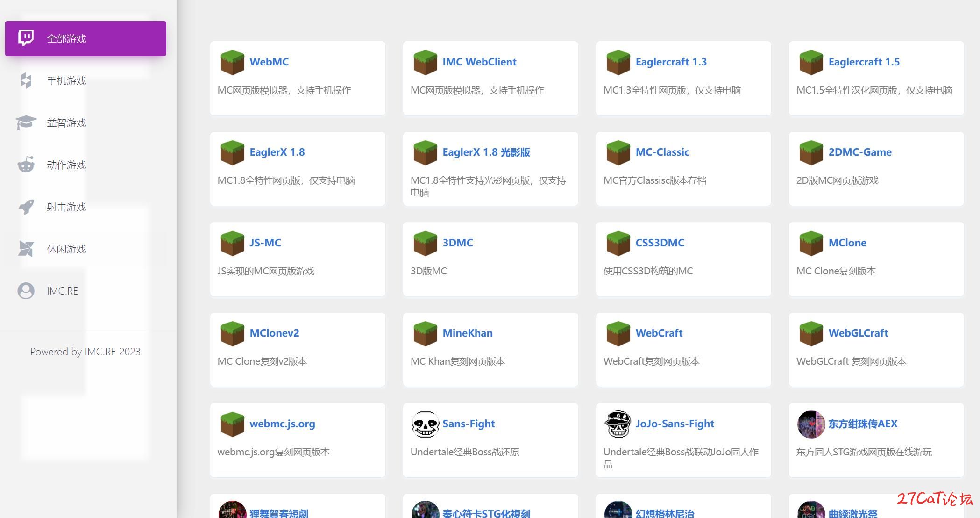Image resolution: width=980 pixels, height=518 pixels.
Task: Open the JoJo-Sans-Fight title link
Action: (675, 424)
